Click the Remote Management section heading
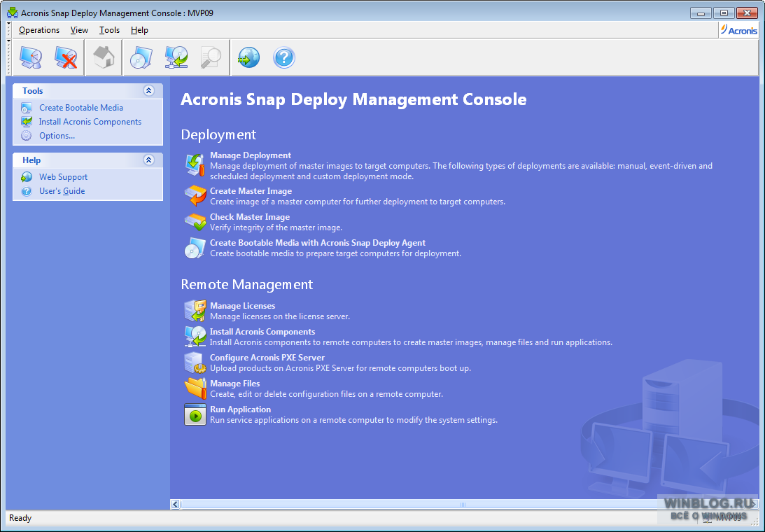765x532 pixels. 247,284
